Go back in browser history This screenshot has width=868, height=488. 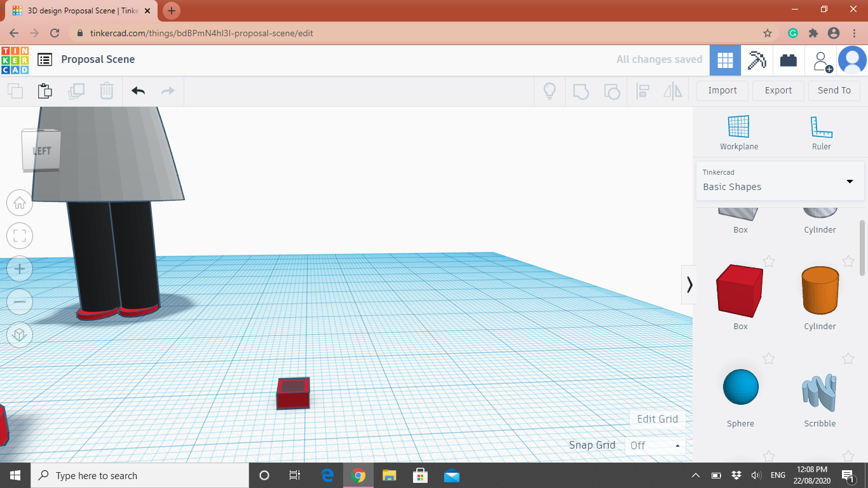tap(14, 33)
